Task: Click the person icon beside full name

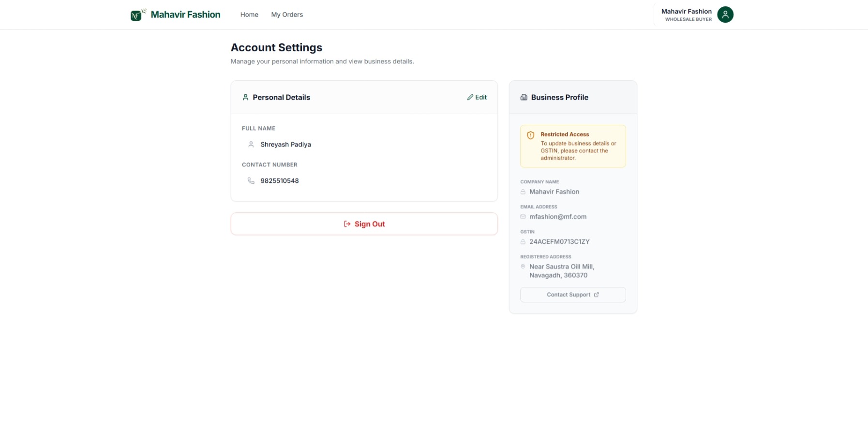Action: pyautogui.click(x=251, y=145)
